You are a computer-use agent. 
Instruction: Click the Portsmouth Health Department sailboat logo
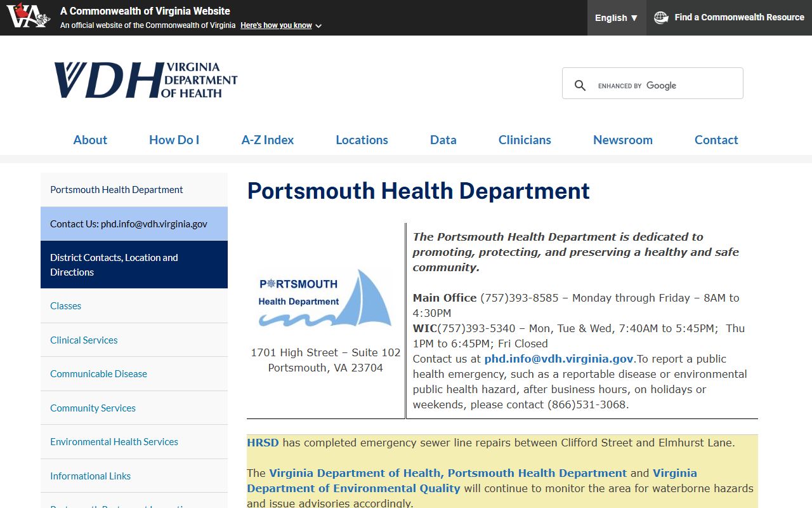(x=325, y=298)
